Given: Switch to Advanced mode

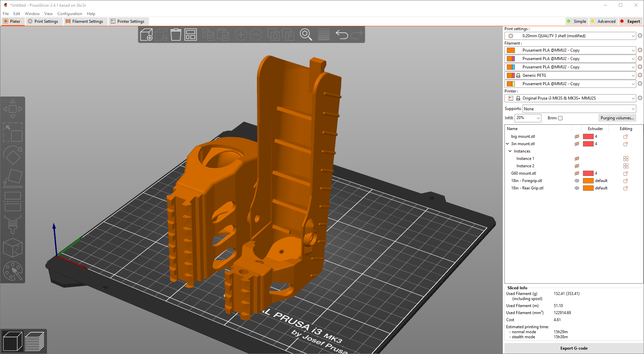Looking at the screenshot, I should [x=603, y=21].
